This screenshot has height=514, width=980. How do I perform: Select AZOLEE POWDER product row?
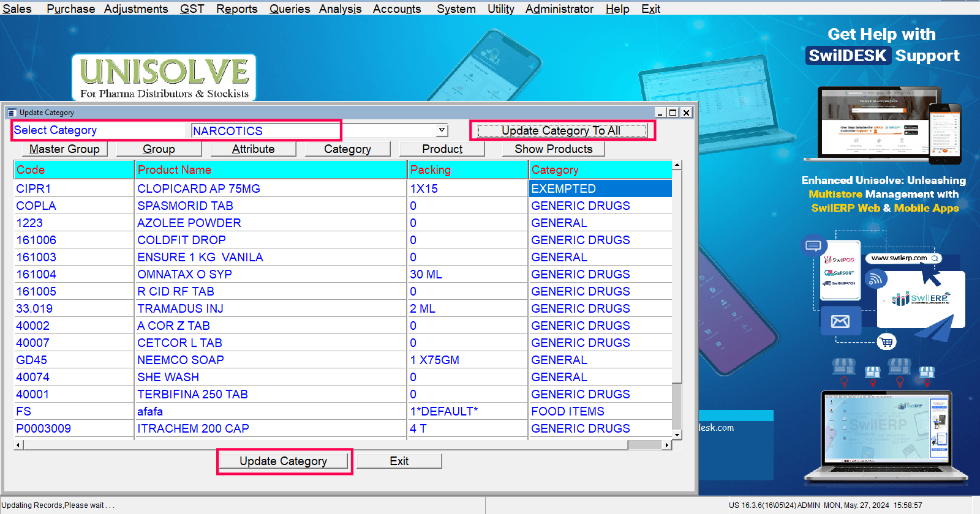(x=271, y=223)
